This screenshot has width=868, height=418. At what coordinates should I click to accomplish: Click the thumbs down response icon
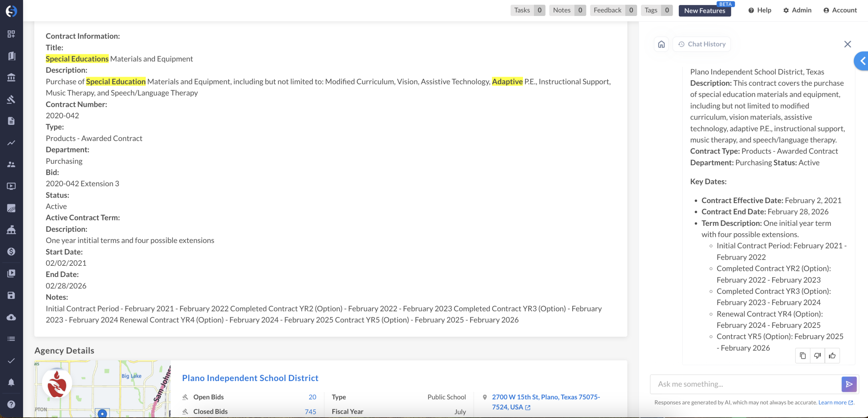(x=817, y=356)
